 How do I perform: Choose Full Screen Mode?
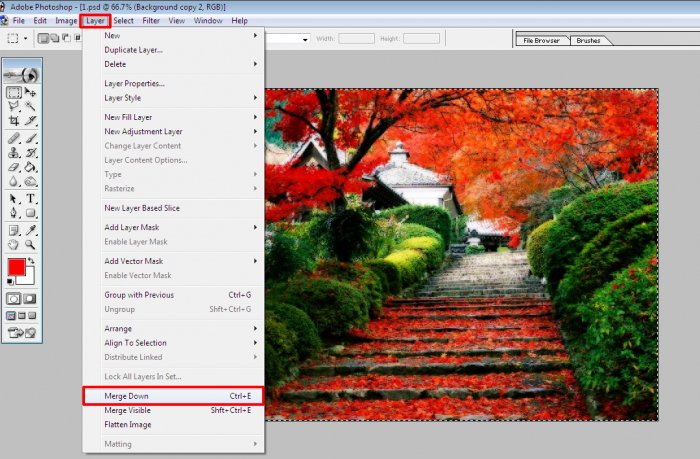coord(32,316)
